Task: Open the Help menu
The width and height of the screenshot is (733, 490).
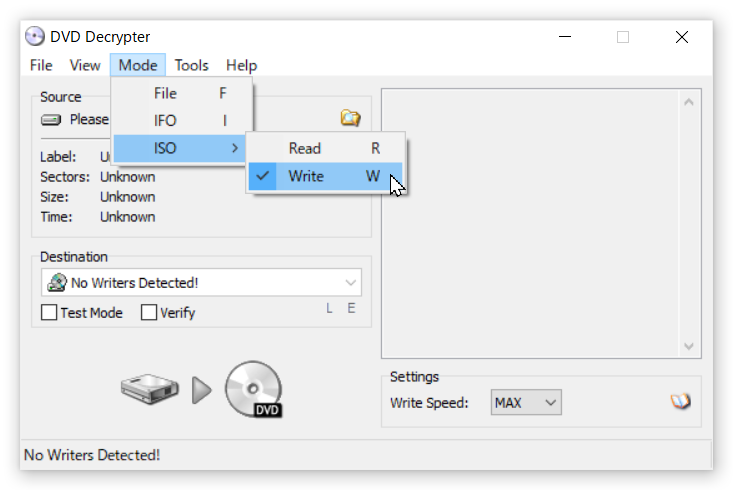Action: point(241,65)
